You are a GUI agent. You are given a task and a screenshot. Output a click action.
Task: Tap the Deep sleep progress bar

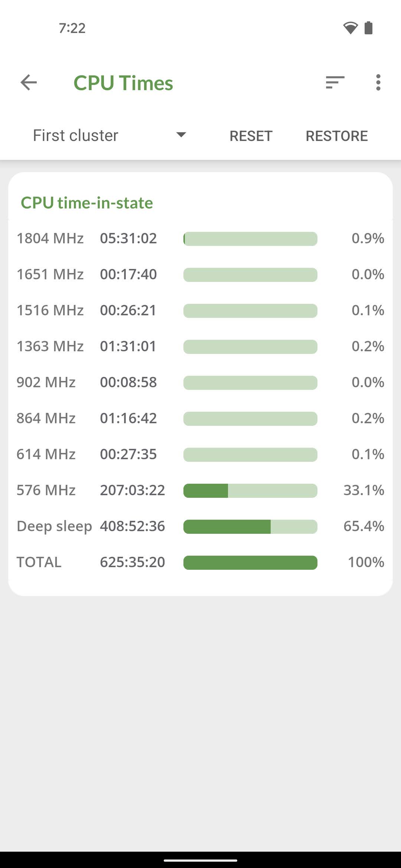(x=250, y=526)
